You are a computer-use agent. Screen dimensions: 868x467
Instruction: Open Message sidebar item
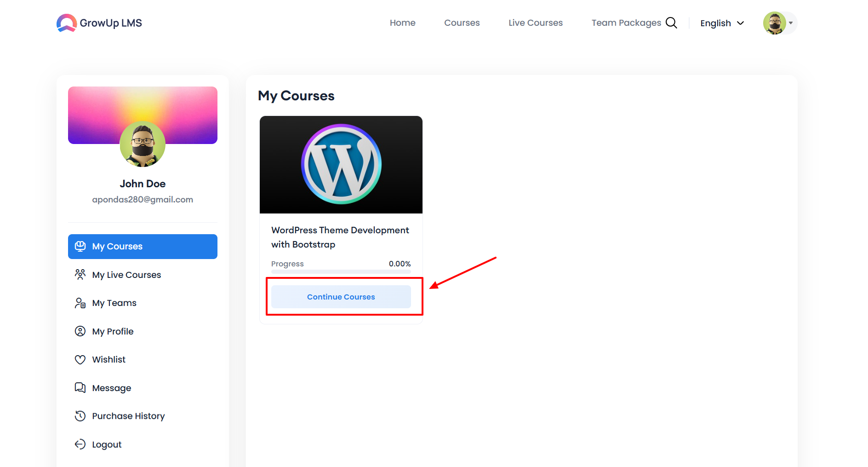point(143,388)
